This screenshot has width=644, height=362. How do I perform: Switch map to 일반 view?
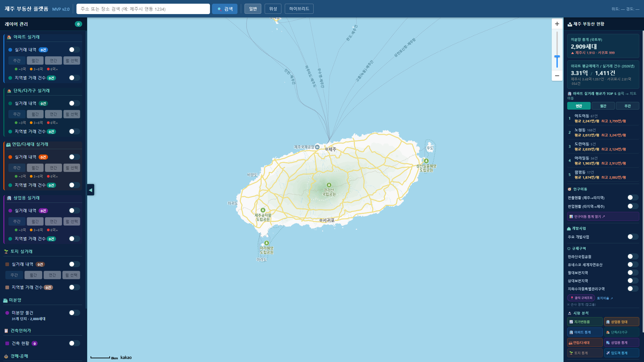click(x=253, y=9)
